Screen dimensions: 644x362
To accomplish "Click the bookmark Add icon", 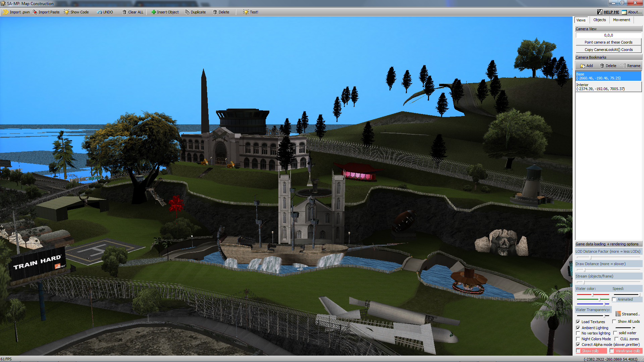I will tap(583, 66).
